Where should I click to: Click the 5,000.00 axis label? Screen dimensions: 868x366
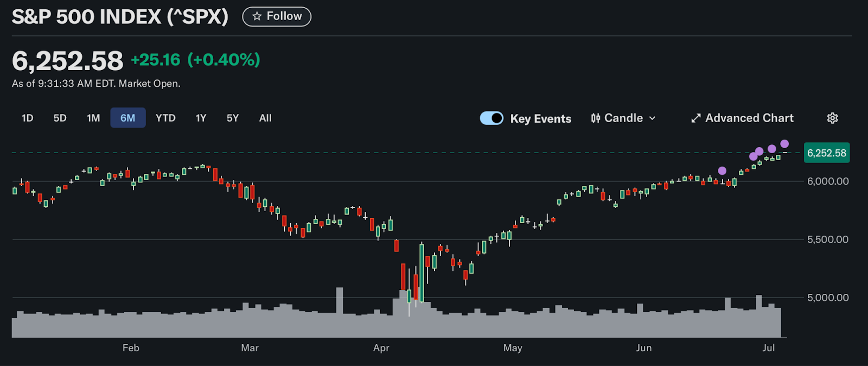(x=828, y=298)
